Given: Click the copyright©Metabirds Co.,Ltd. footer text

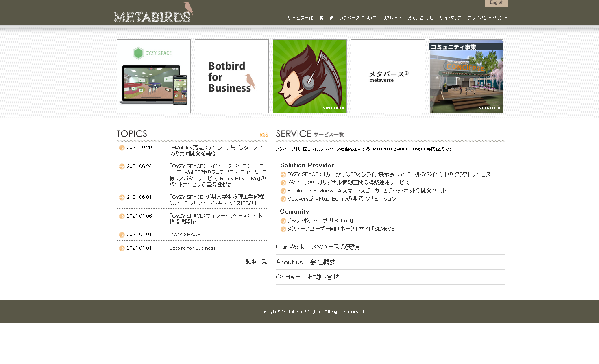Looking at the screenshot, I should (311, 312).
